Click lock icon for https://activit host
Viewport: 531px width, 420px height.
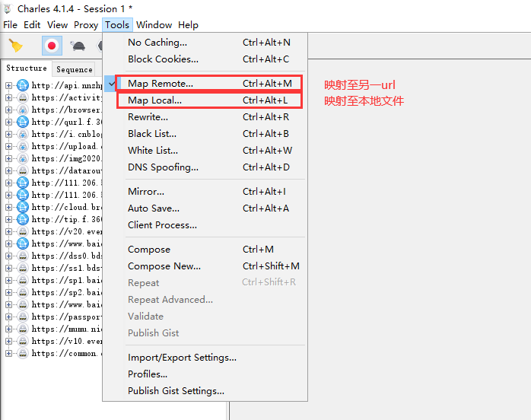[x=23, y=97]
